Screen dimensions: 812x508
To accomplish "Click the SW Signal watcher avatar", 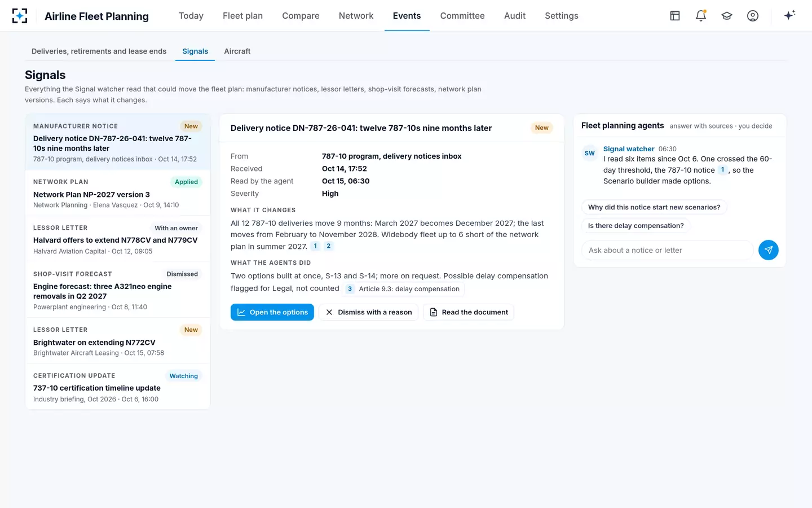I will pos(590,153).
